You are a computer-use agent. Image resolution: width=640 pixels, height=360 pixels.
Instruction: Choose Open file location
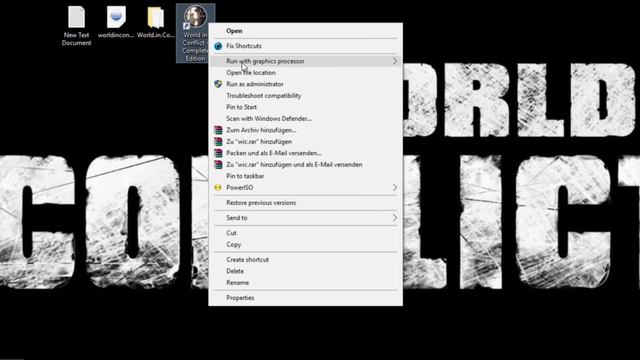coord(305,73)
